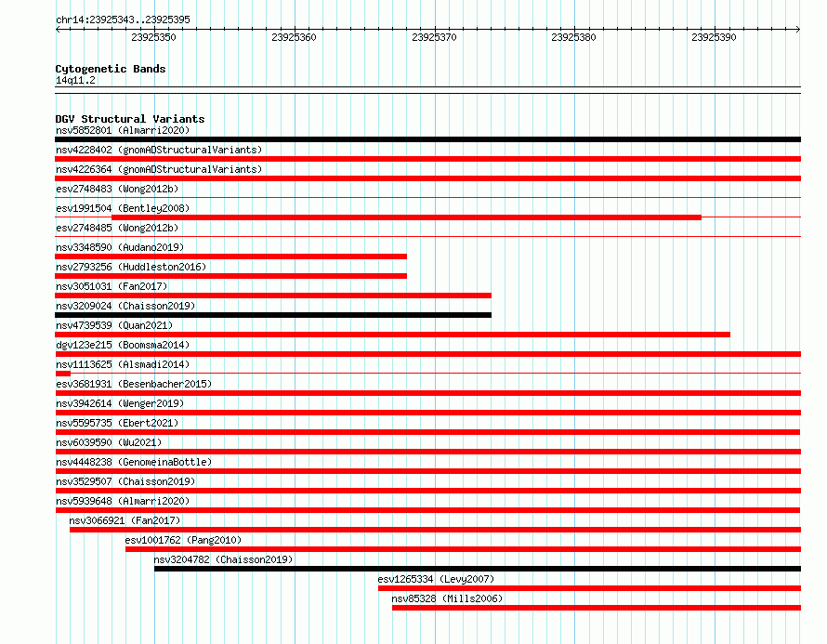Click the left arrow of the ruler
The width and height of the screenshot is (827, 644).
coord(58,30)
